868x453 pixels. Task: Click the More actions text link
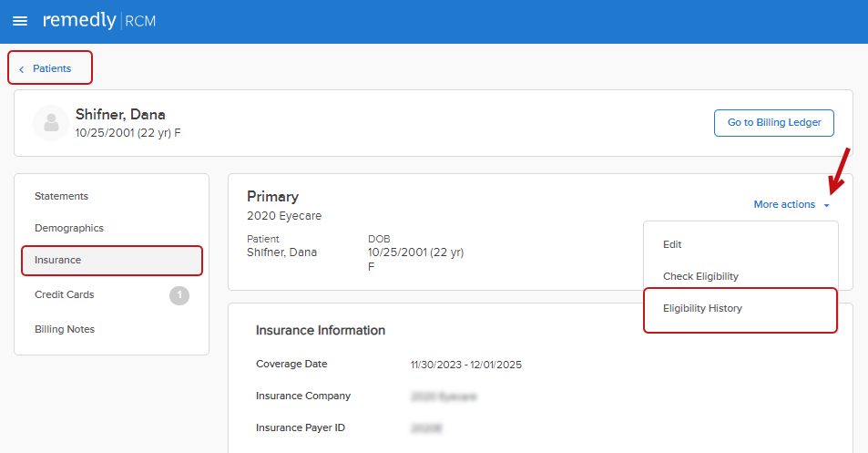783,204
